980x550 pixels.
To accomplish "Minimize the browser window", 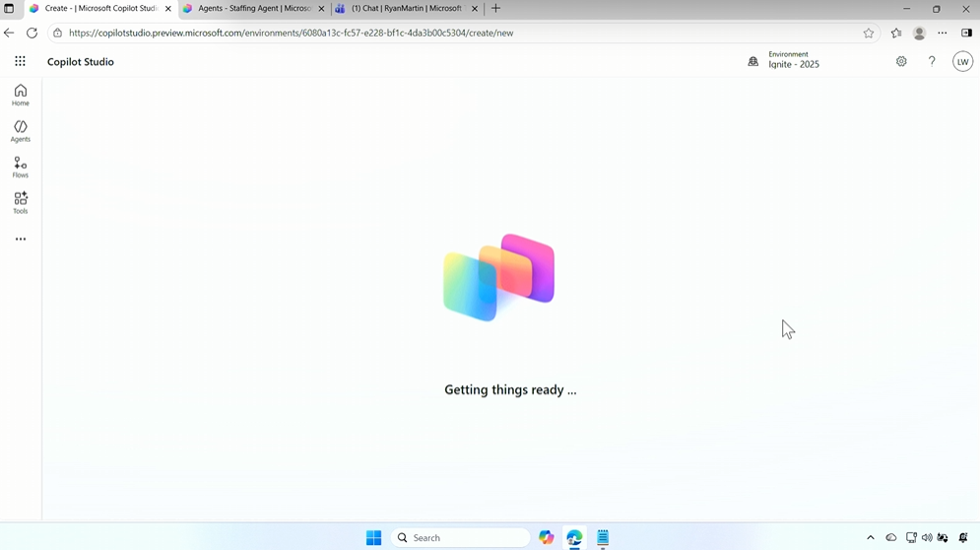I will click(906, 9).
